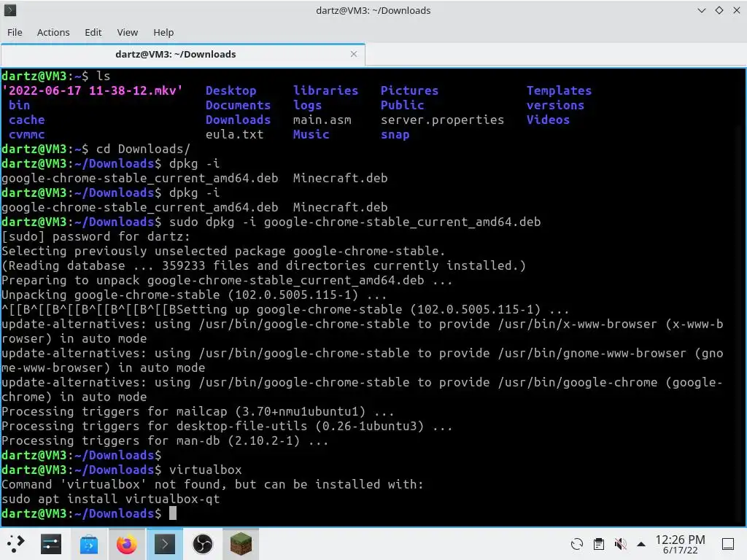
Task: Maximize the terminal window
Action: click(719, 10)
